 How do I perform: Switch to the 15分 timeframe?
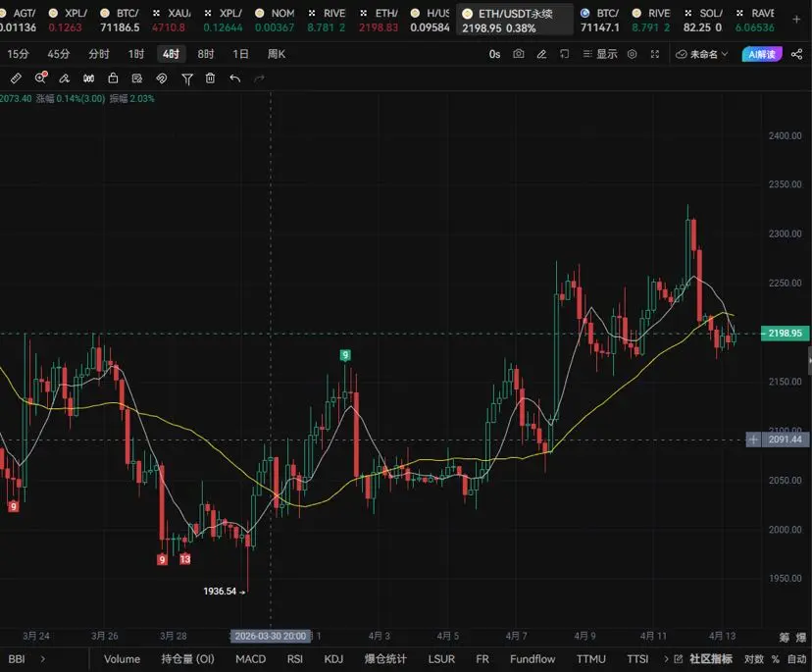coord(18,54)
